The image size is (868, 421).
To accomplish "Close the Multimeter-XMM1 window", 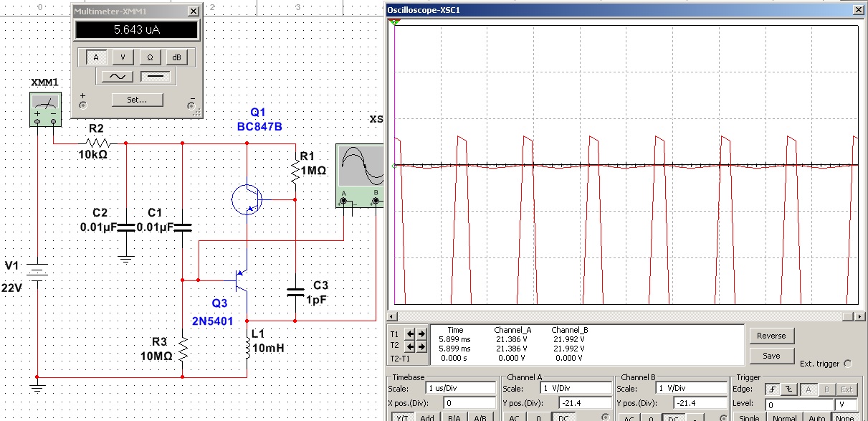I will click(x=194, y=11).
